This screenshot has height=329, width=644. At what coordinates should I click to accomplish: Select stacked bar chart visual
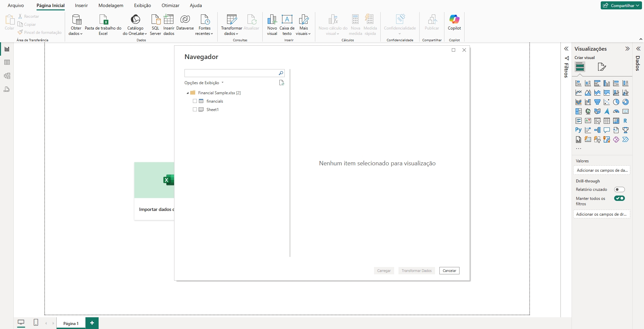click(579, 84)
